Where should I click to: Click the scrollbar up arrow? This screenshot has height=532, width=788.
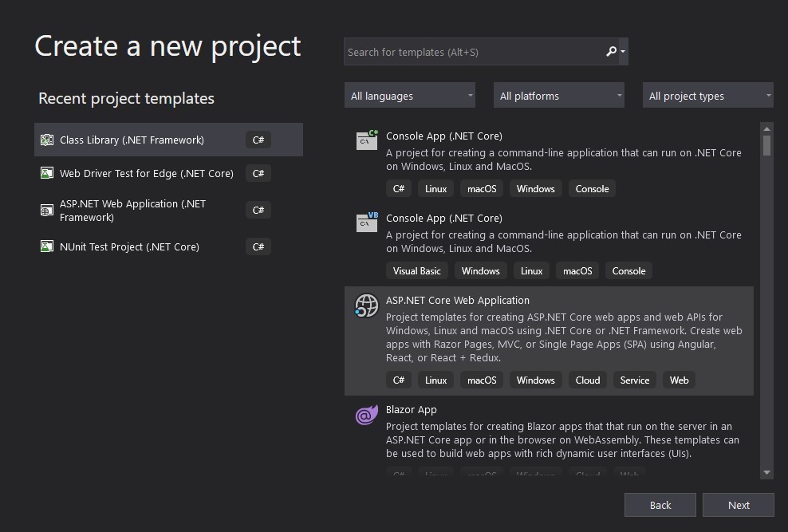(766, 129)
